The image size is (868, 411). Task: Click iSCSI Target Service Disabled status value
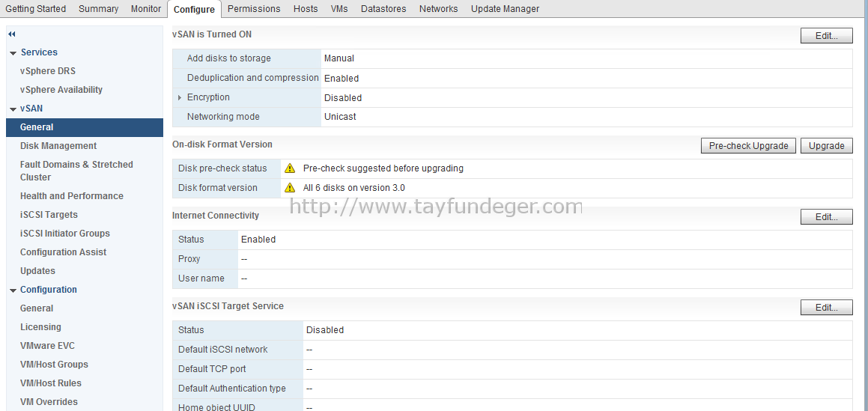(x=325, y=330)
